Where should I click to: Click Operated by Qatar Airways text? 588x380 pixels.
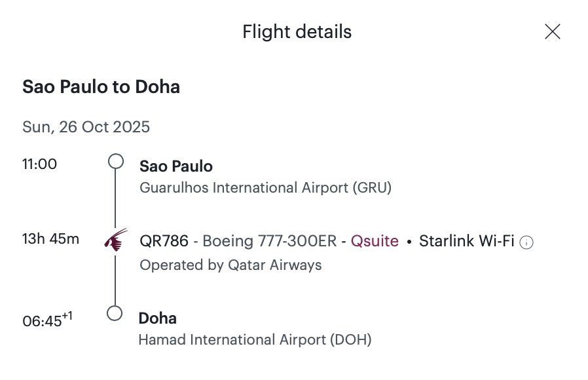[x=230, y=265]
